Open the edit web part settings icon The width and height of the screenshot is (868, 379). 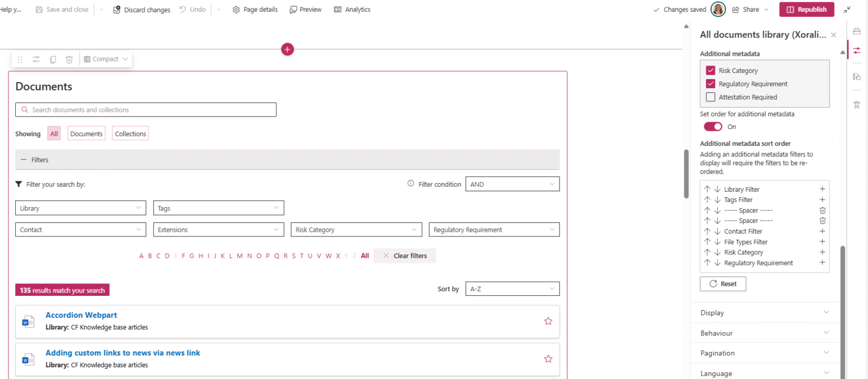coord(36,59)
